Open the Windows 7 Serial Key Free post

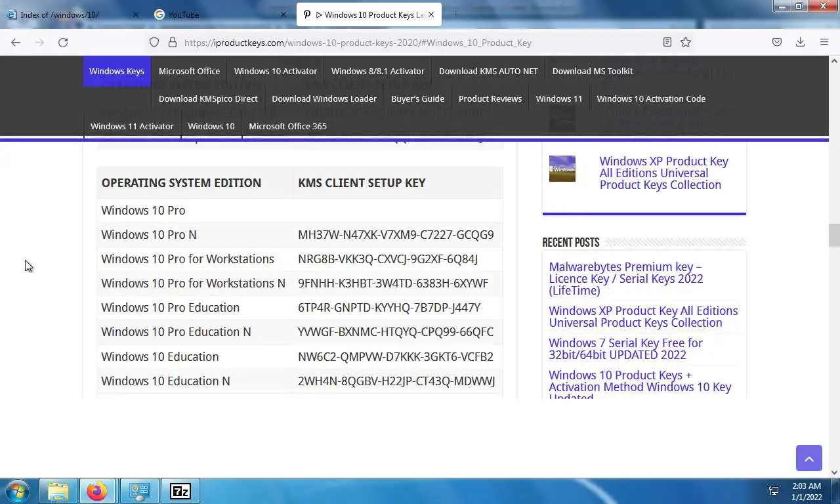point(625,348)
